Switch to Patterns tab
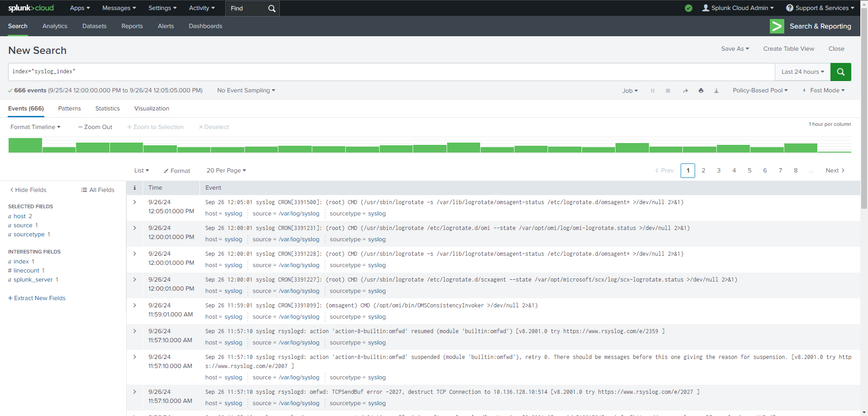The image size is (868, 416). point(69,108)
